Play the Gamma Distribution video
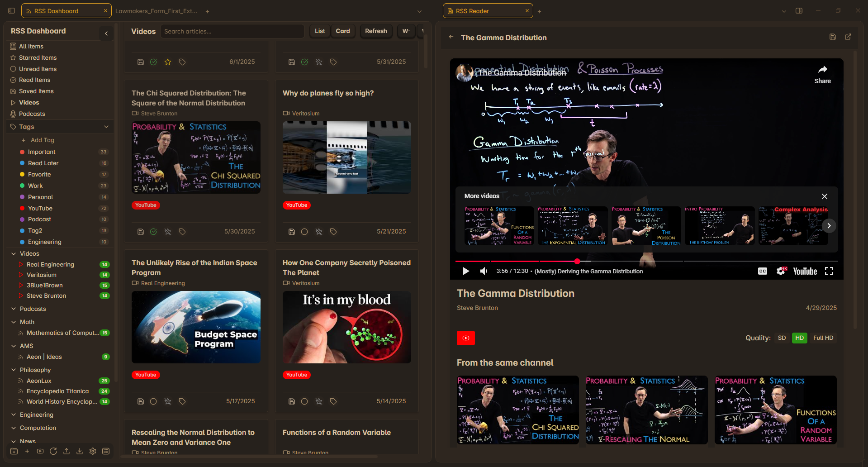The height and width of the screenshot is (467, 868). [x=465, y=271]
